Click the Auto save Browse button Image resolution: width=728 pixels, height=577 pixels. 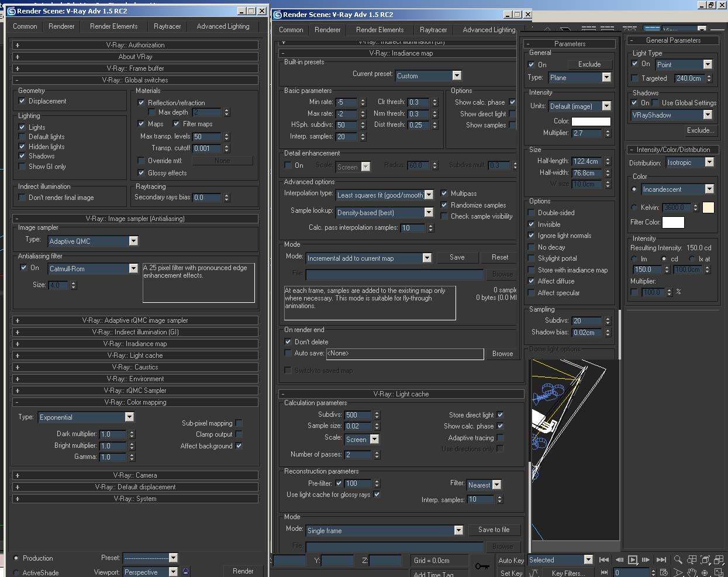(x=502, y=354)
